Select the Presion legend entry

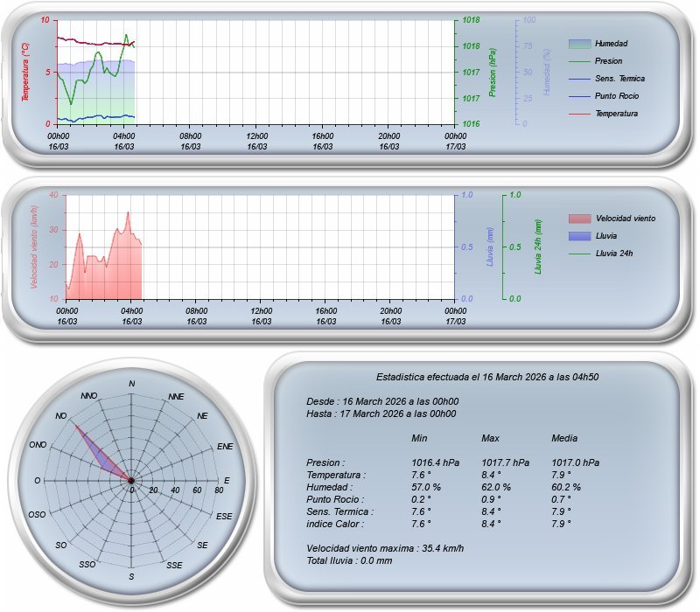click(608, 61)
